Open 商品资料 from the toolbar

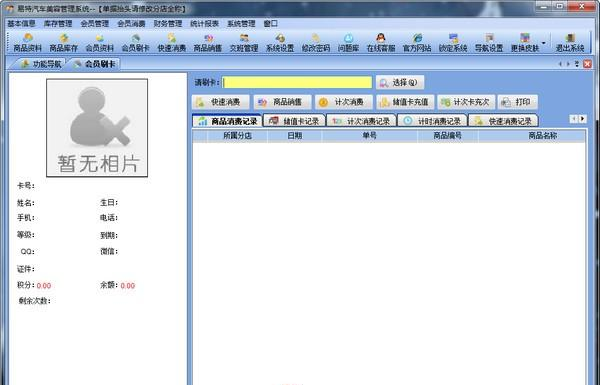tap(28, 42)
